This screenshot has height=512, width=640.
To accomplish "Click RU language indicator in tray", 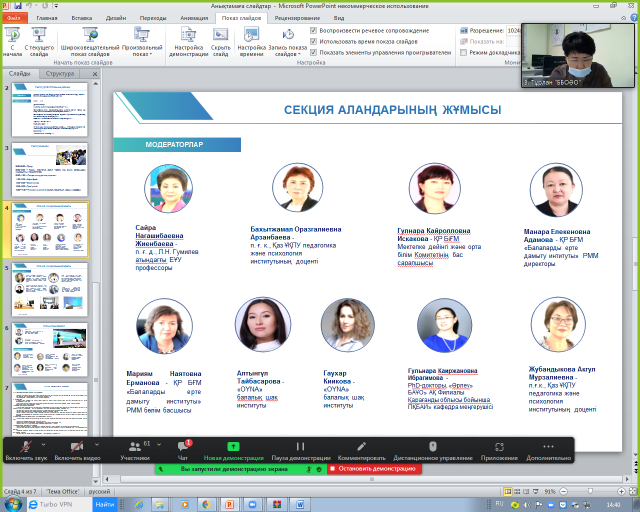I will [499, 503].
